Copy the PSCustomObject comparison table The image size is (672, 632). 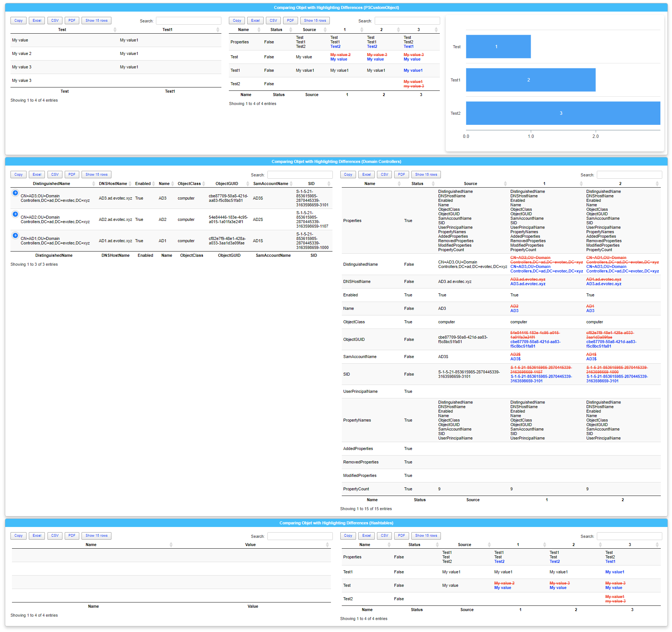pos(237,21)
